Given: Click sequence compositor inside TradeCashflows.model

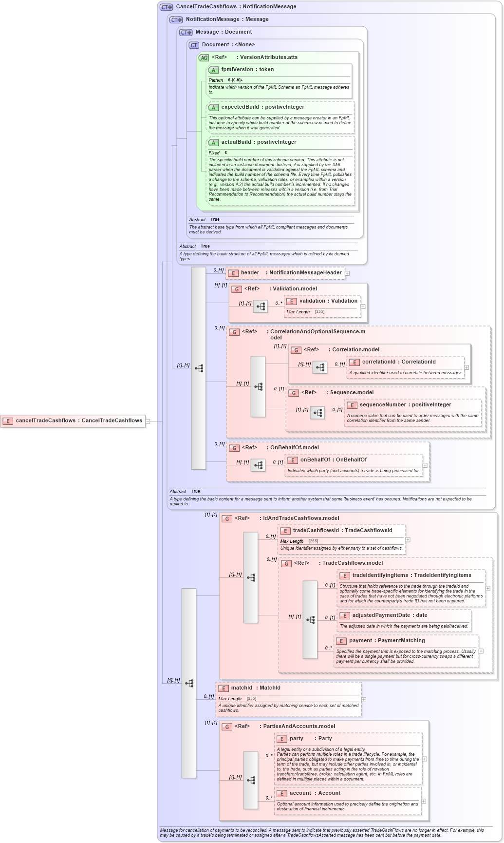Looking at the screenshot, I should click(x=310, y=620).
